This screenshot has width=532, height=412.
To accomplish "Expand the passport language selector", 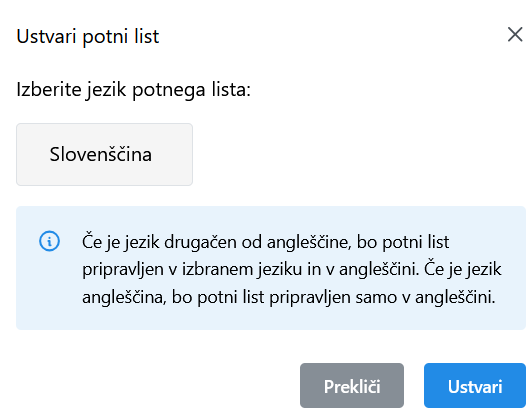I will click(104, 154).
